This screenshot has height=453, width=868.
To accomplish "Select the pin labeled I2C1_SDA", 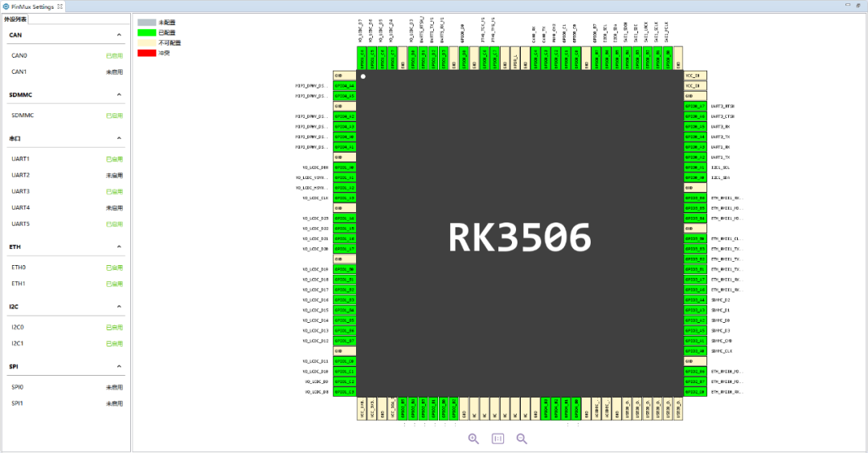I will click(x=695, y=178).
